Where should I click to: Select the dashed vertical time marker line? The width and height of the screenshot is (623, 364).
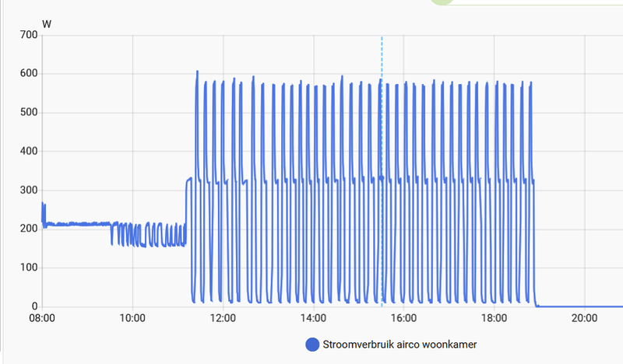382,170
